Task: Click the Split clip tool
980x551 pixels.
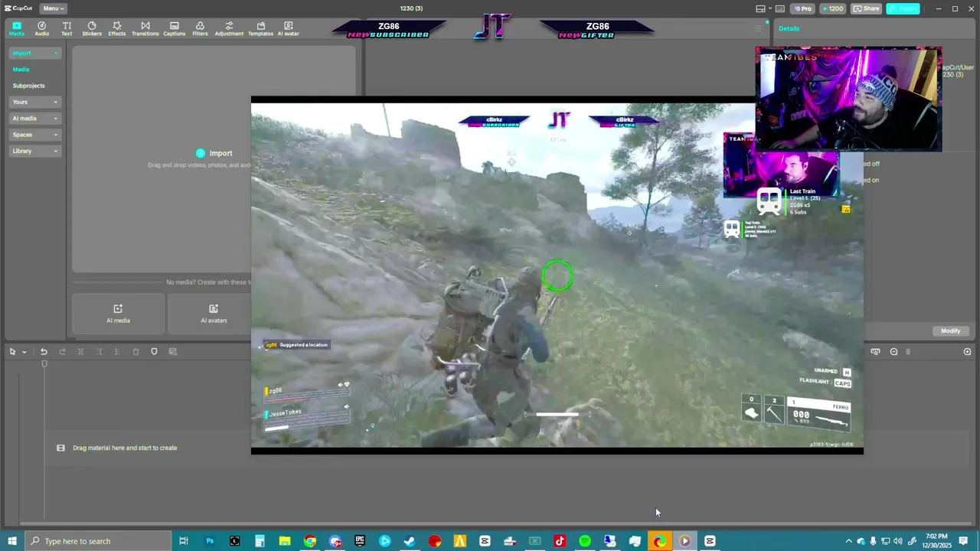Action: [x=80, y=352]
